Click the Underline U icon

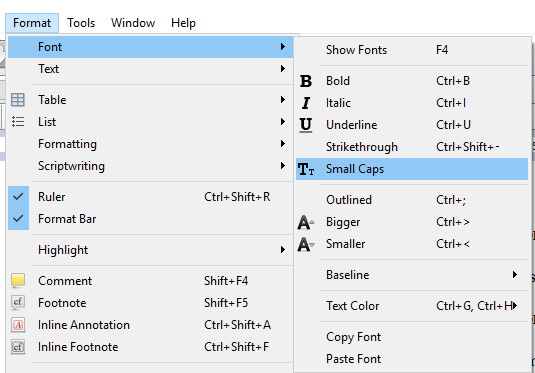306,125
